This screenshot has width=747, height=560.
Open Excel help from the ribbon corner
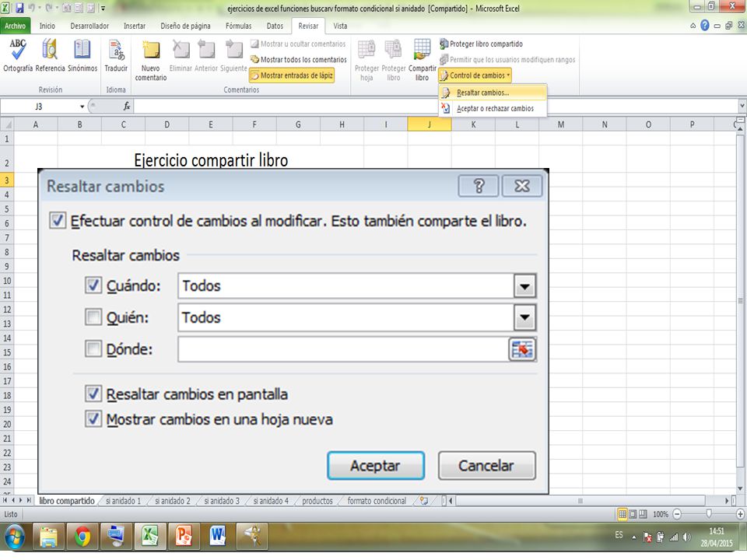(x=705, y=26)
